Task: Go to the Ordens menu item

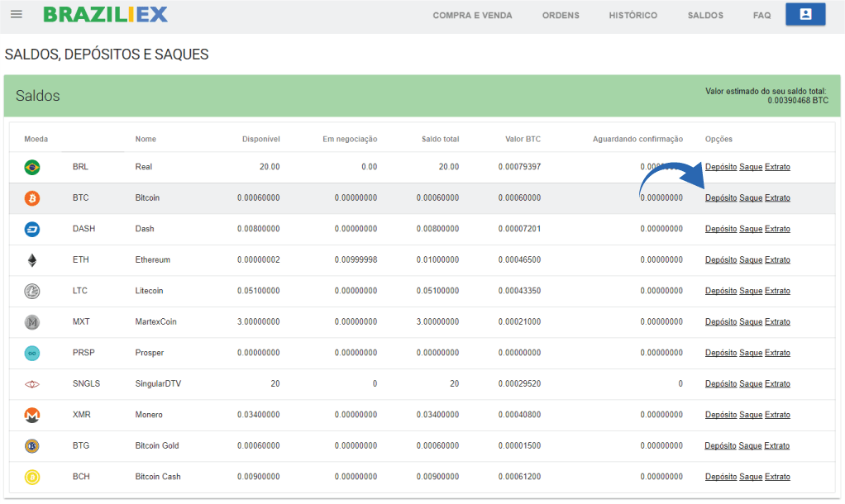Action: [561, 16]
